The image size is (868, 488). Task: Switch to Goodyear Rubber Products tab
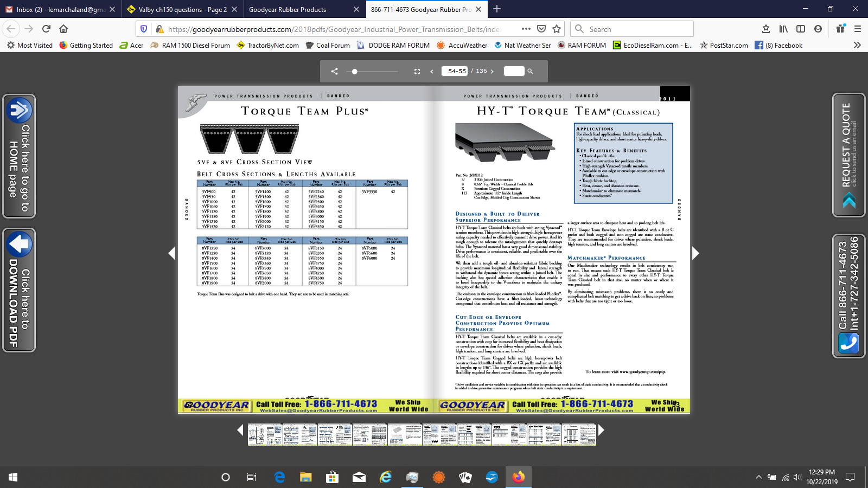pos(304,9)
